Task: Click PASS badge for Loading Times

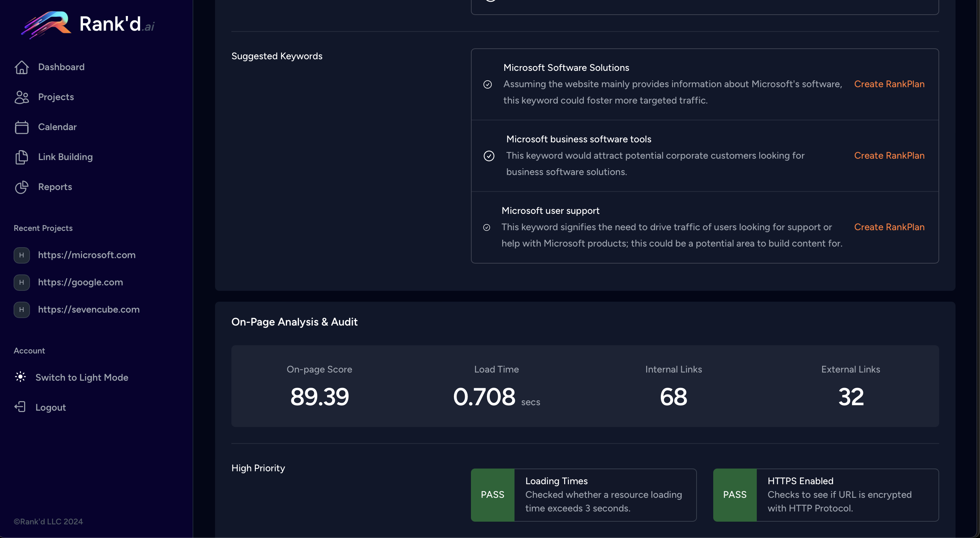Action: pos(493,495)
